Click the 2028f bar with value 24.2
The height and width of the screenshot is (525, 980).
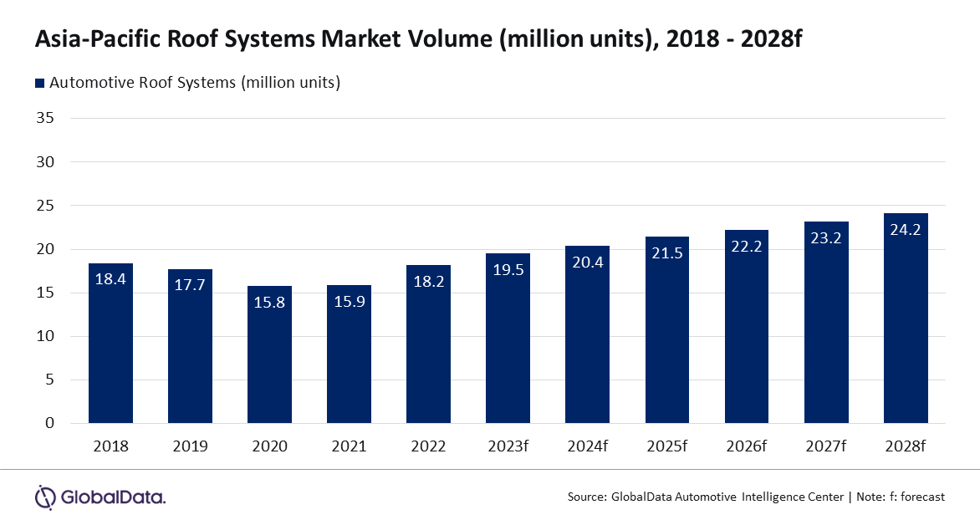click(x=905, y=319)
